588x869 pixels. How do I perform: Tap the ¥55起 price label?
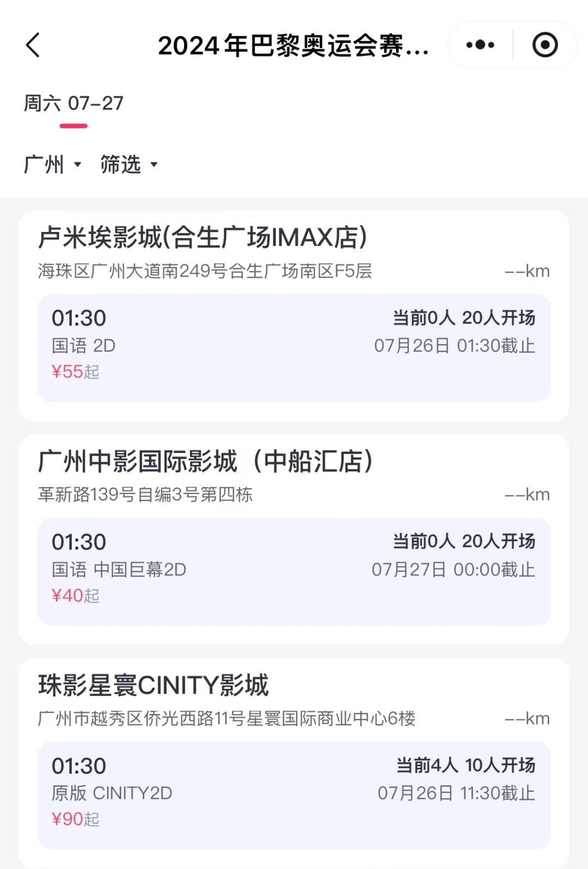(x=75, y=372)
